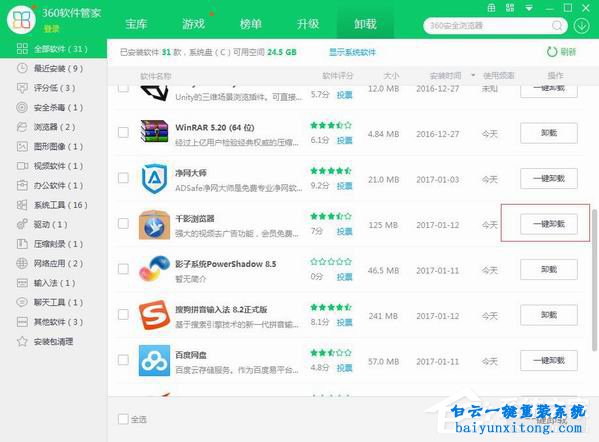Sort by 安装时间 dropdown arrow
Viewport: 599px width, 442px height.
[x=473, y=75]
